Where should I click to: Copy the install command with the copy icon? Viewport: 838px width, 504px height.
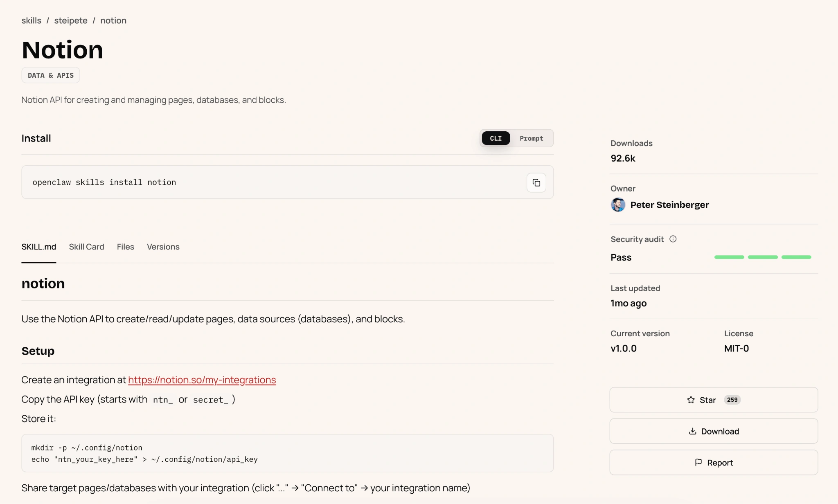click(536, 182)
